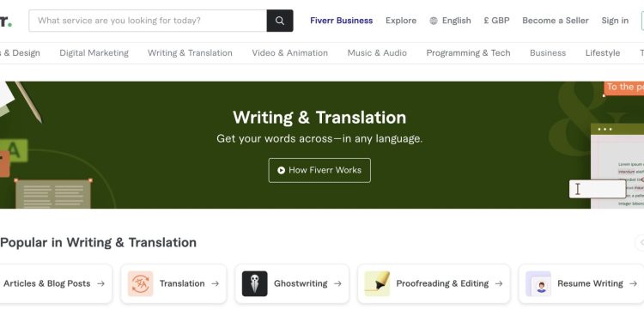Open the Translation card

pyautogui.click(x=173, y=284)
